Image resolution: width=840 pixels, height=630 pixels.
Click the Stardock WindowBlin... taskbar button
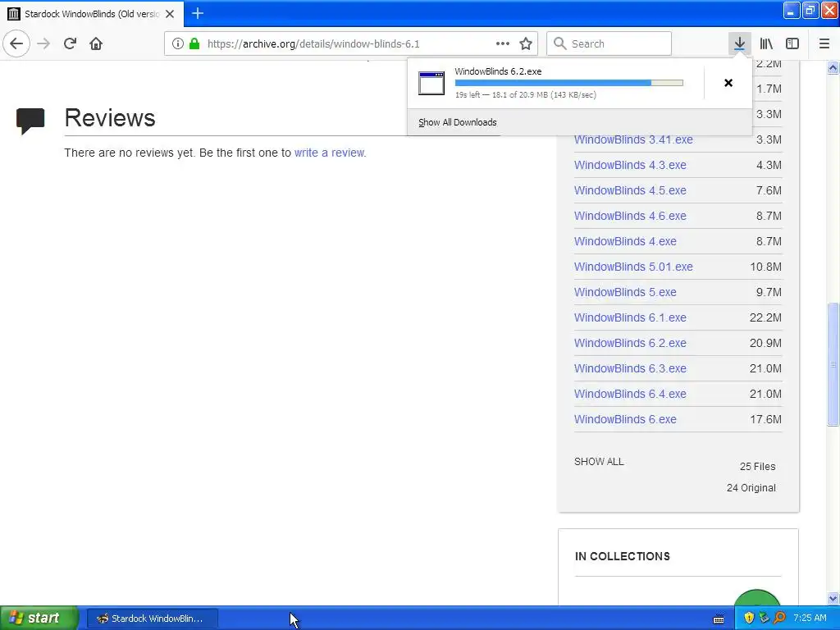click(152, 619)
